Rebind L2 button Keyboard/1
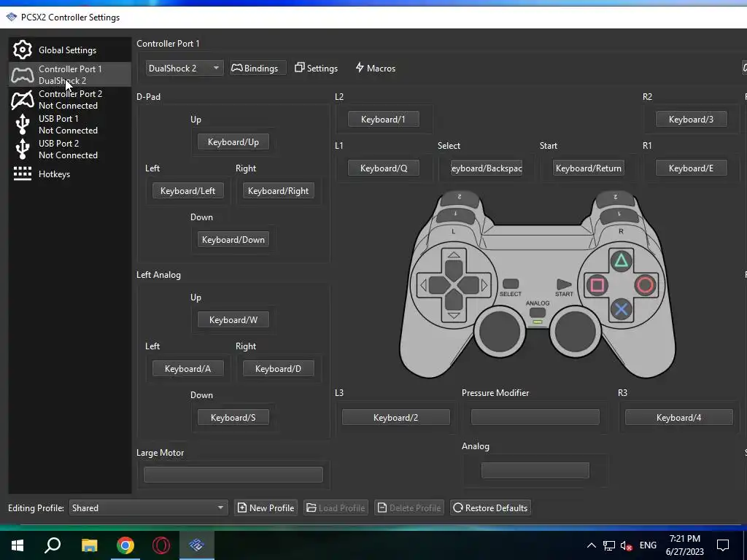 [384, 119]
